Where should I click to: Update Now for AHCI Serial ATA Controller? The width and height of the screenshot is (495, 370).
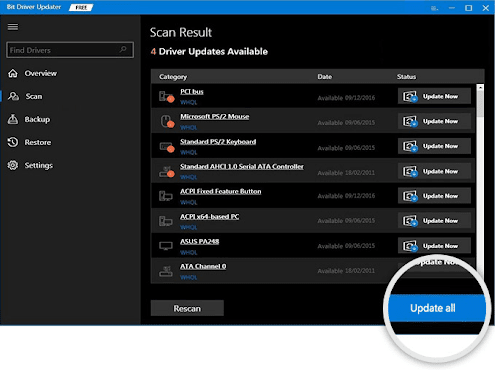click(434, 171)
